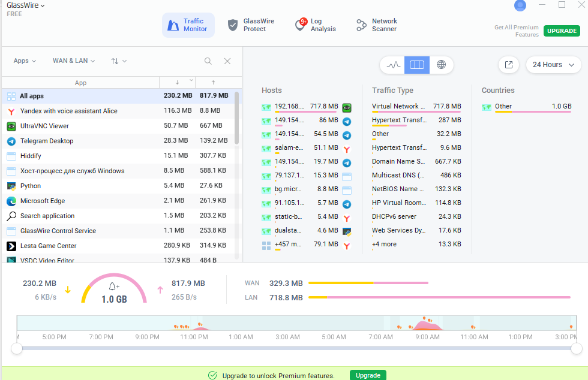Image resolution: width=588 pixels, height=380 pixels.
Task: Click Yandex icon next to 51.1 MB host
Action: tap(347, 149)
